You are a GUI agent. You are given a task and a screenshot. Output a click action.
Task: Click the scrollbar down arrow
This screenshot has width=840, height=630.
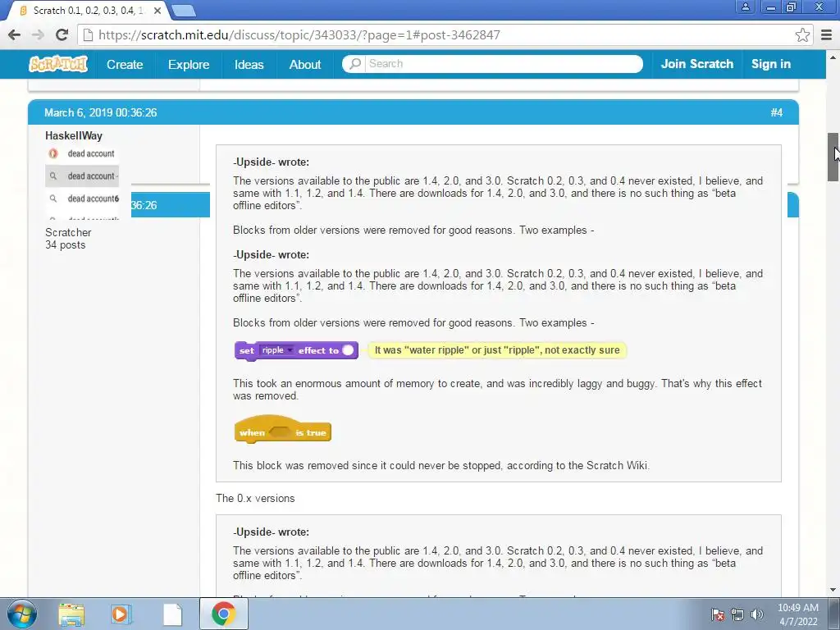coord(833,590)
